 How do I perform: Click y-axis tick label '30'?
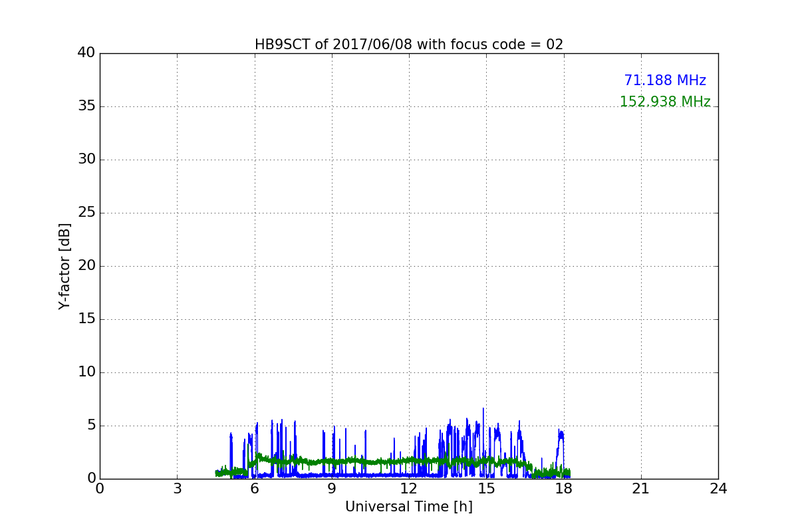click(86, 159)
